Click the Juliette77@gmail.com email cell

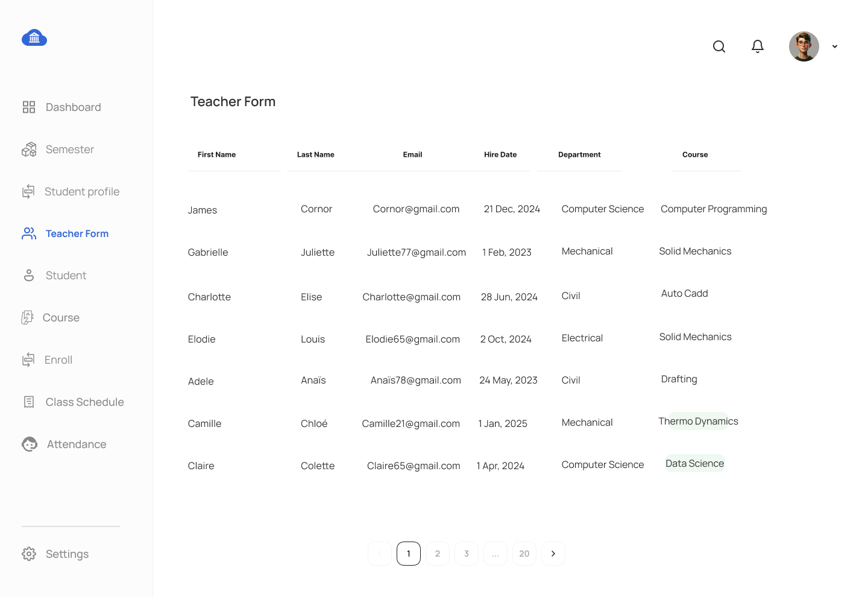click(417, 253)
